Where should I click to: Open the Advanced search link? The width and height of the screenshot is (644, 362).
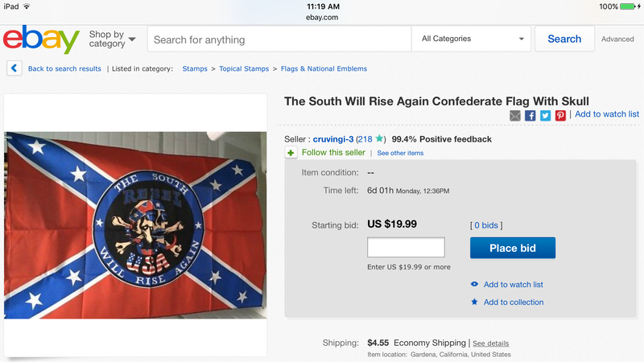point(617,39)
